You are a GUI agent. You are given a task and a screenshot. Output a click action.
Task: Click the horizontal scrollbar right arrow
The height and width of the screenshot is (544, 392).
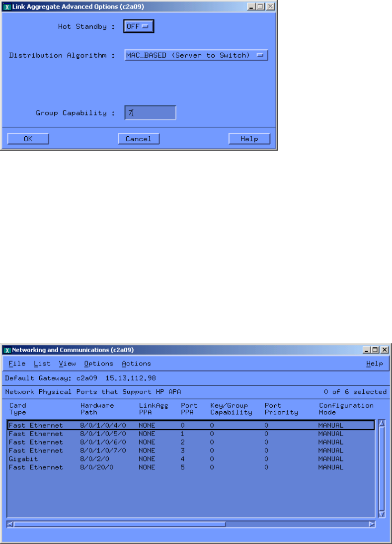coord(372,524)
